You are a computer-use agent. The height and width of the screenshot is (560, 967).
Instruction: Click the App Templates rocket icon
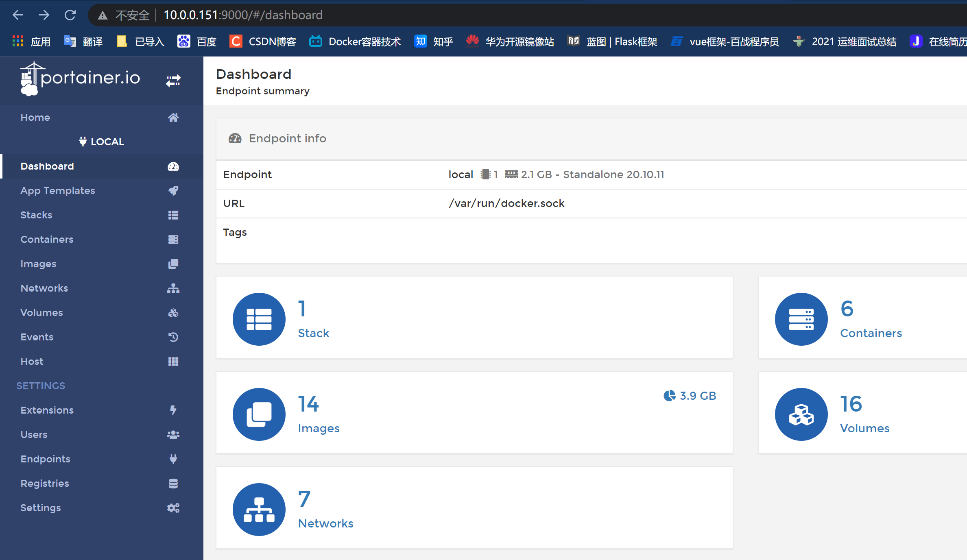tap(173, 191)
